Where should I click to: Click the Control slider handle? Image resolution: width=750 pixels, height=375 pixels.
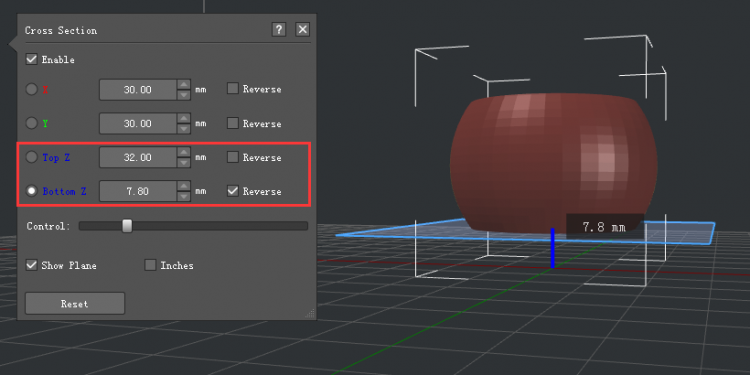coord(127,226)
